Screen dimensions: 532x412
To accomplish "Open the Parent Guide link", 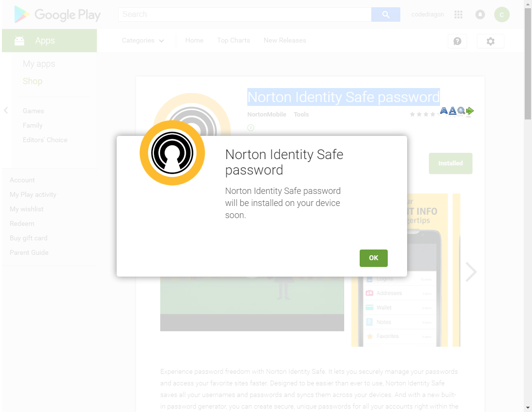I will click(x=29, y=252).
